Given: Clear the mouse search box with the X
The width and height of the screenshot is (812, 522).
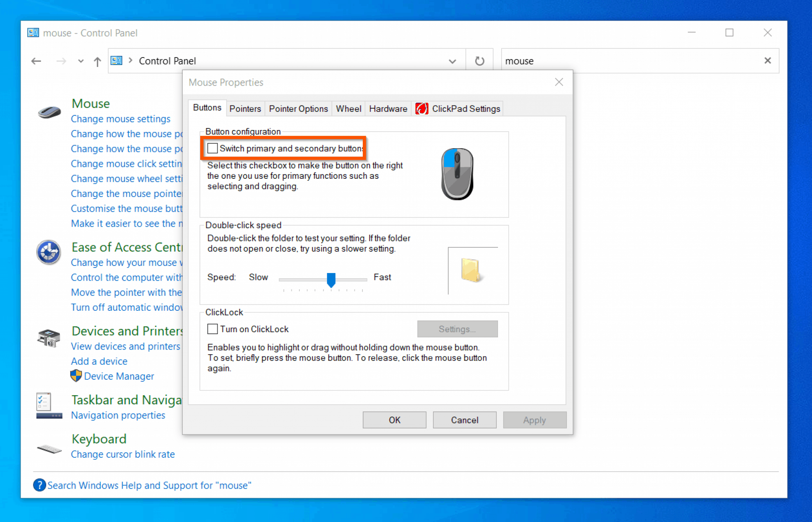Looking at the screenshot, I should [x=768, y=61].
